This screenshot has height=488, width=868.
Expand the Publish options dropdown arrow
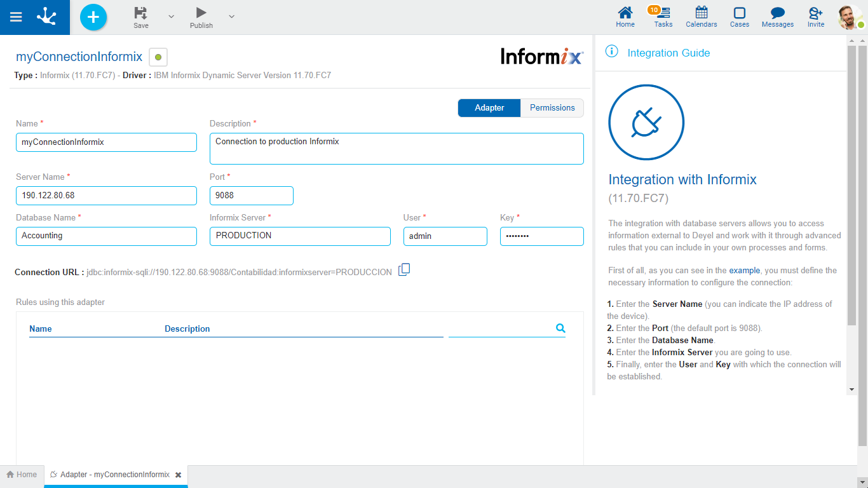pyautogui.click(x=231, y=17)
